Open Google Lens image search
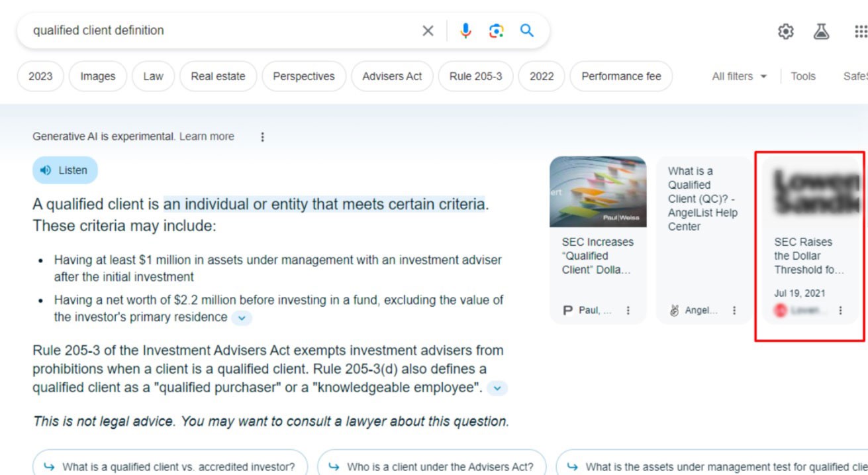 pos(495,30)
